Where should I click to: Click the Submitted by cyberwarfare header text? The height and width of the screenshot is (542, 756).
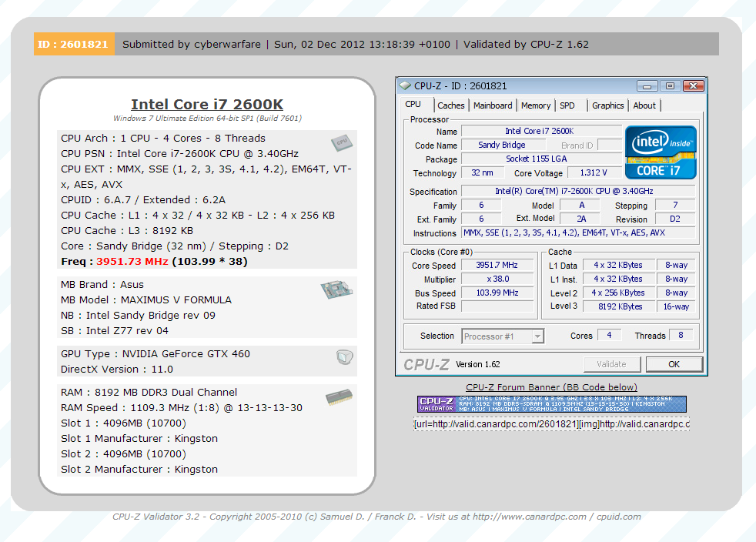[x=192, y=45]
